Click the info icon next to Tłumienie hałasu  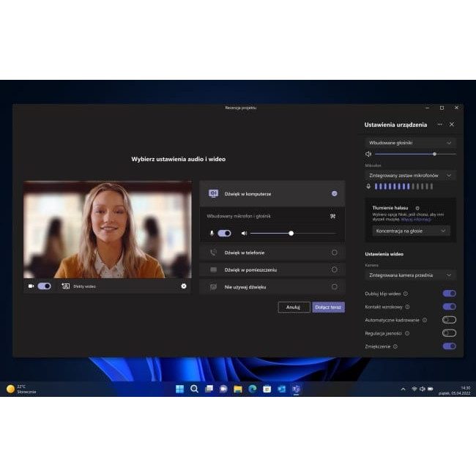417,208
